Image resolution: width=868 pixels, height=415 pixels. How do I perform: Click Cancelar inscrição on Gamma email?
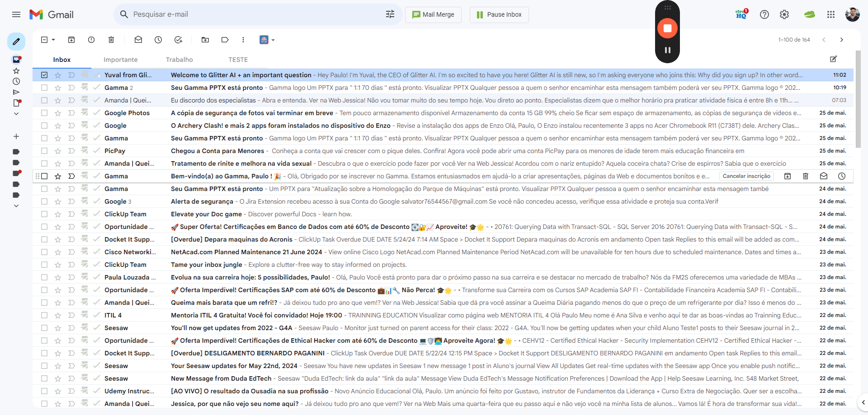746,176
